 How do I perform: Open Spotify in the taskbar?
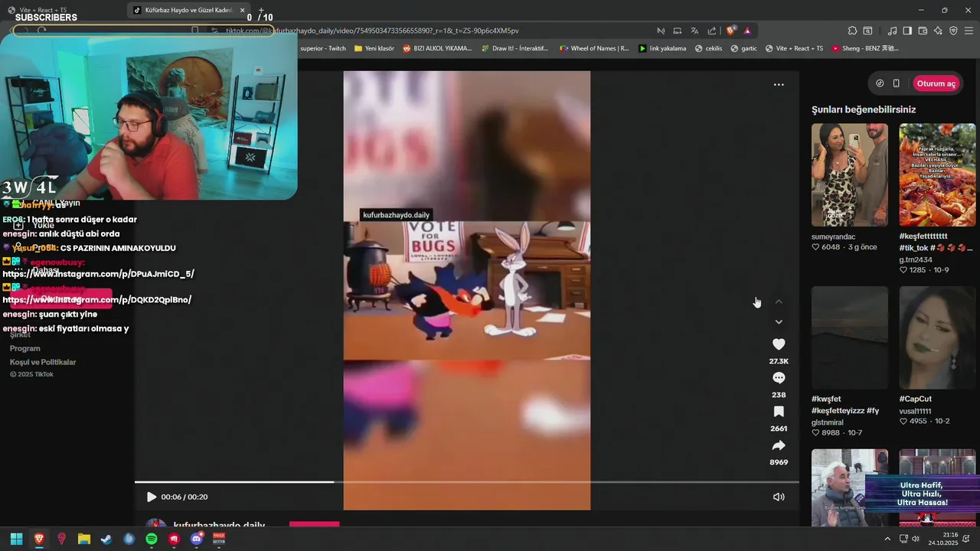pos(152,539)
